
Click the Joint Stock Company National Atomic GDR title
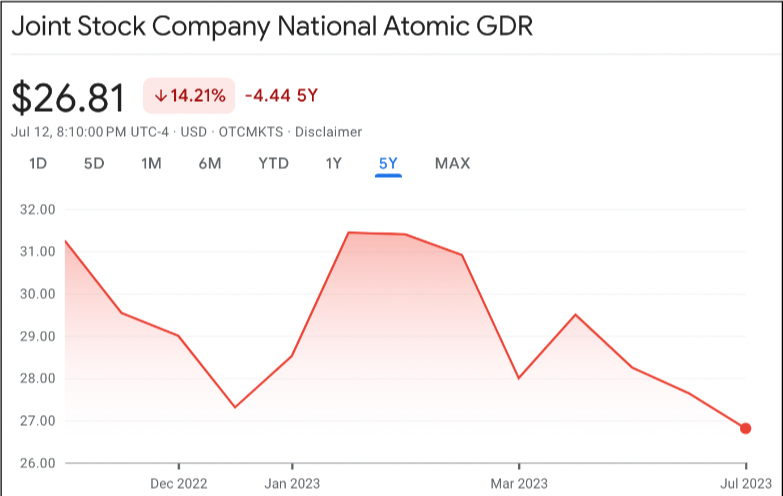(272, 26)
